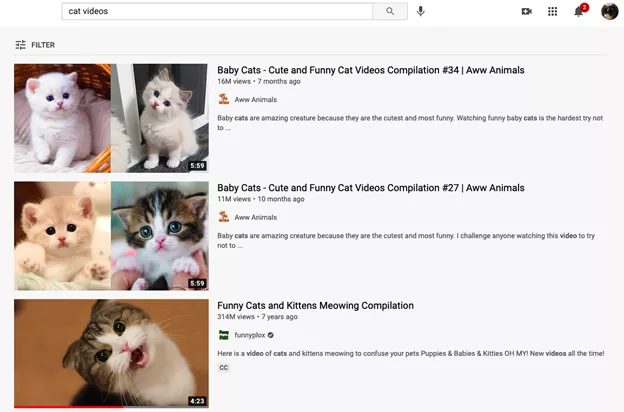The width and height of the screenshot is (624, 412).
Task: Open the notifications bell
Action: click(x=579, y=12)
